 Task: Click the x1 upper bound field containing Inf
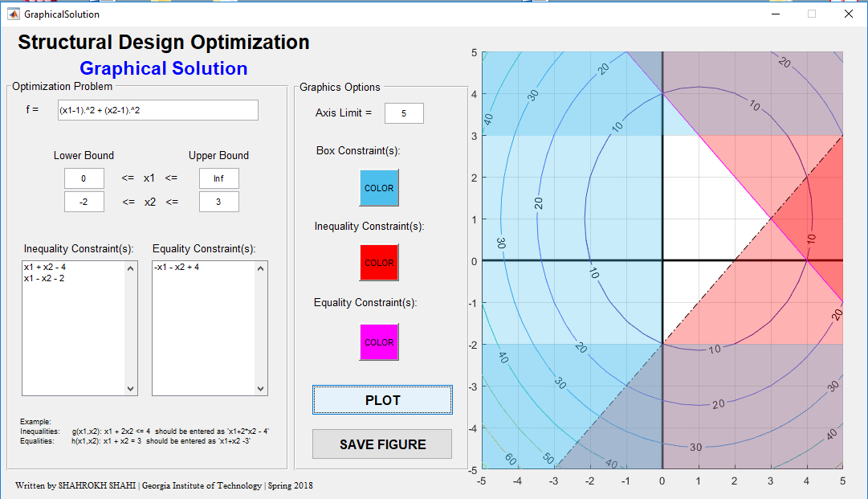pos(219,178)
